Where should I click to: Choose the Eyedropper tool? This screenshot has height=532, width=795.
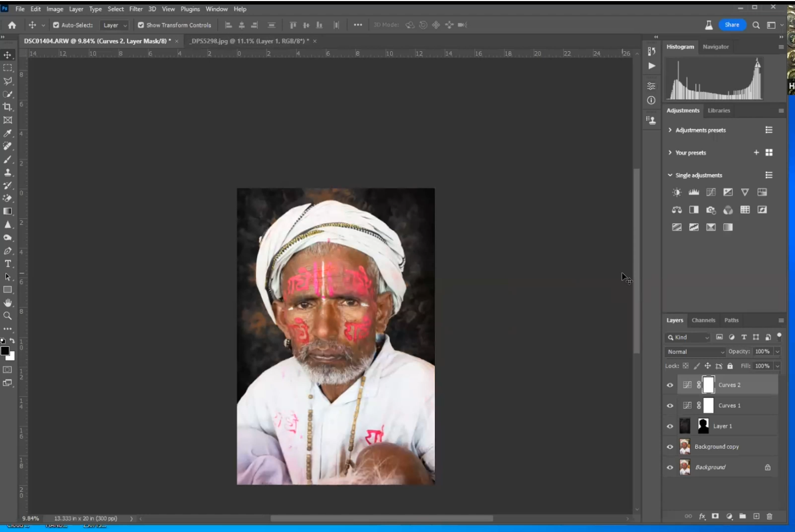pyautogui.click(x=8, y=133)
